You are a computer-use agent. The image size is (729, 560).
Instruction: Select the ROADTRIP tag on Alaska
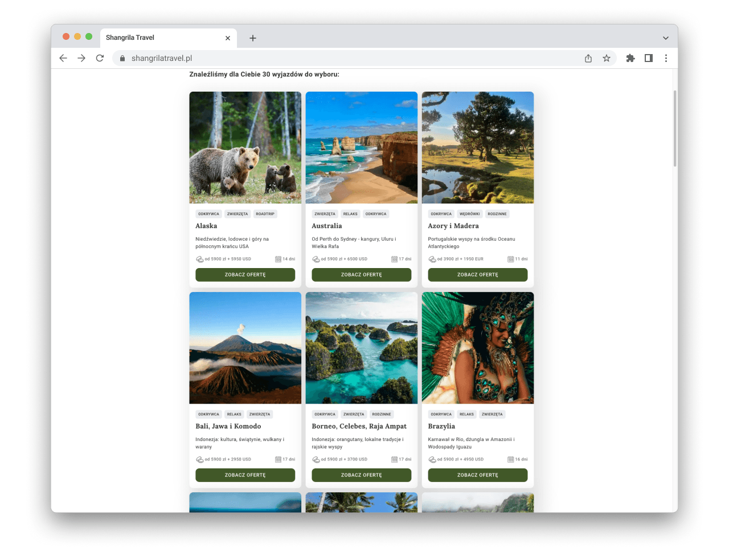pos(265,214)
